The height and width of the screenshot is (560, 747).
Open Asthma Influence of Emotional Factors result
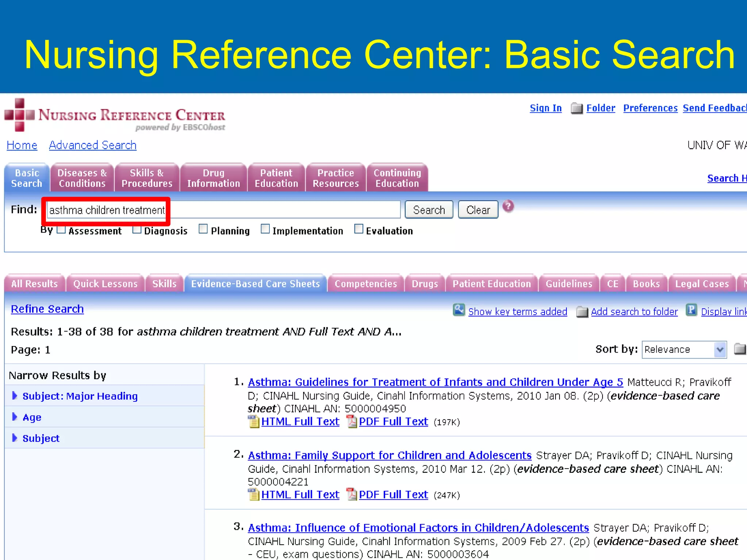tap(418, 528)
